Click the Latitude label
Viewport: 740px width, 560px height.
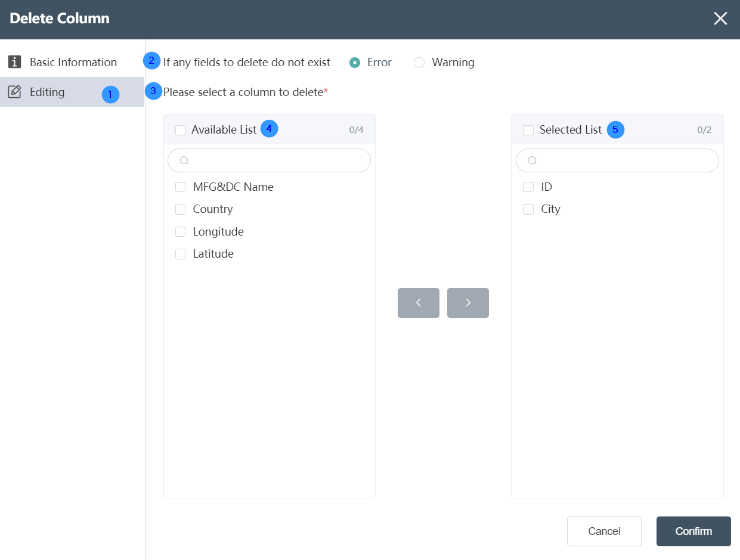click(x=213, y=254)
